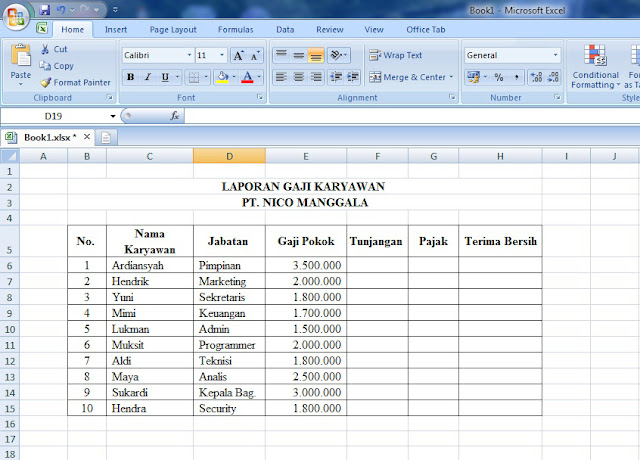Set Middle Align vertical alignment
The image size is (640, 460).
point(298,55)
